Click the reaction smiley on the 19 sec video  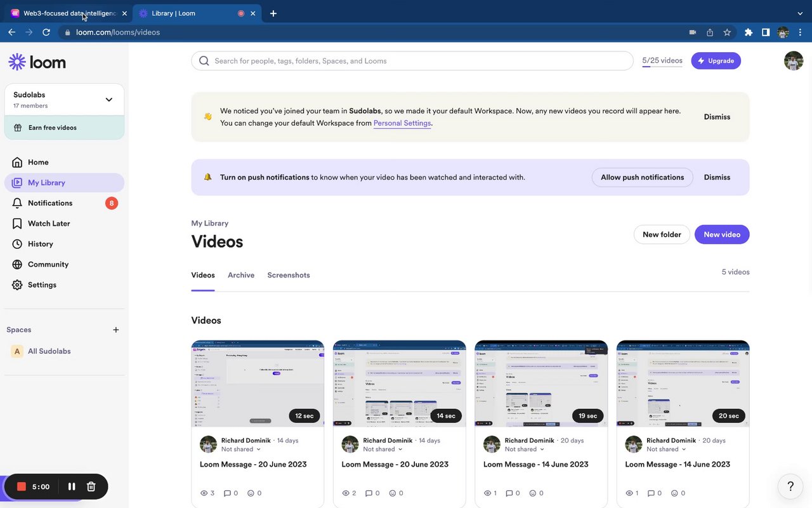coord(534,493)
